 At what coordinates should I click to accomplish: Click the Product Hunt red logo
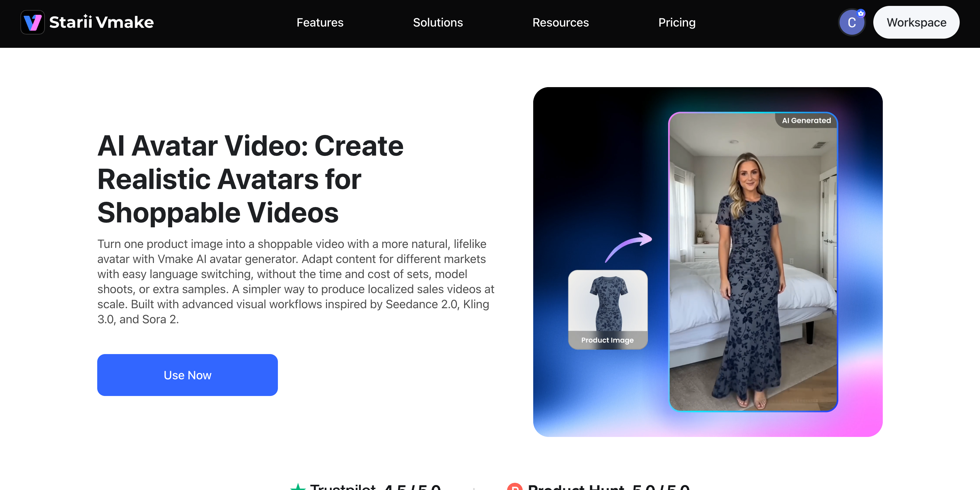pos(515,487)
